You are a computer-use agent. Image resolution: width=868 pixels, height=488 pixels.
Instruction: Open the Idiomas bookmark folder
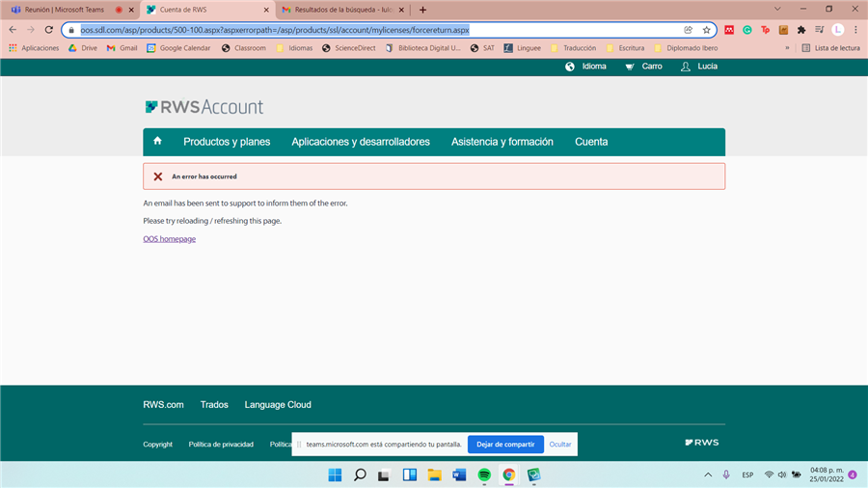click(x=294, y=48)
